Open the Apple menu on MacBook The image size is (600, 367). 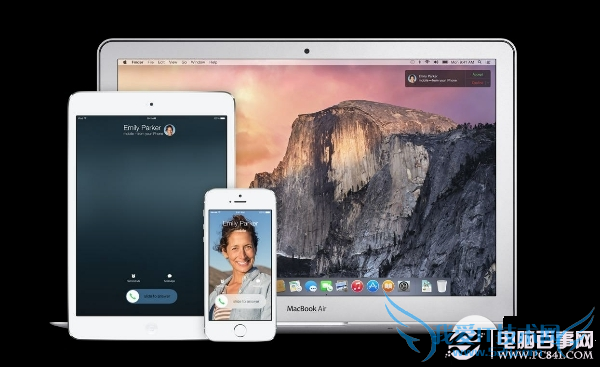coord(124,62)
